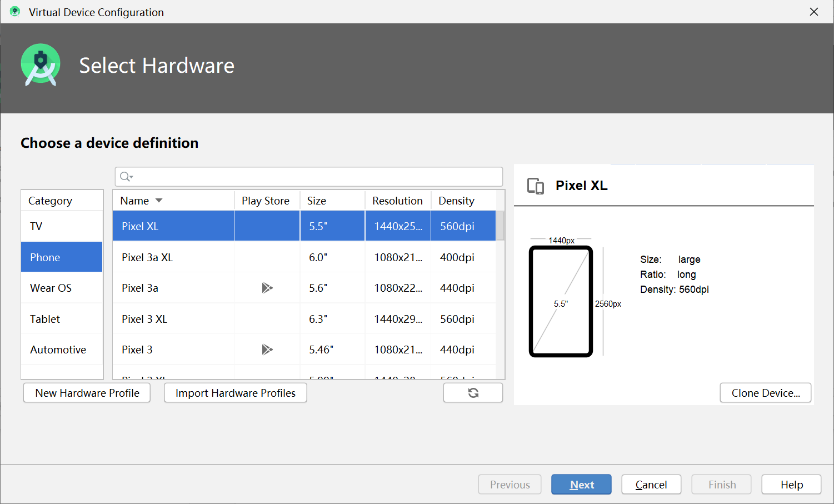Viewport: 834px width, 504px height.
Task: Click the 1080x21... cell in Pixel 3a XL row
Action: pos(398,257)
